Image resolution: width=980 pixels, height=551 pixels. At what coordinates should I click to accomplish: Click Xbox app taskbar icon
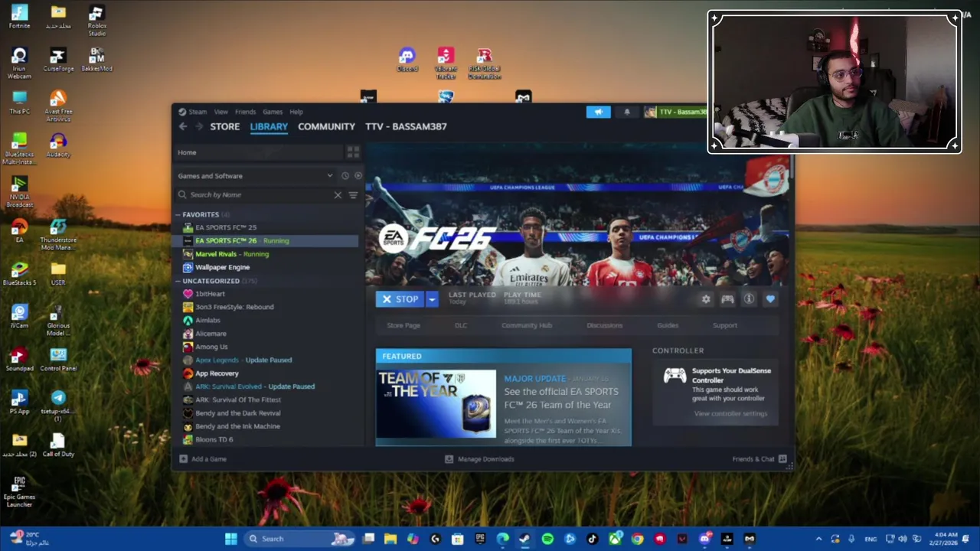[x=615, y=539]
